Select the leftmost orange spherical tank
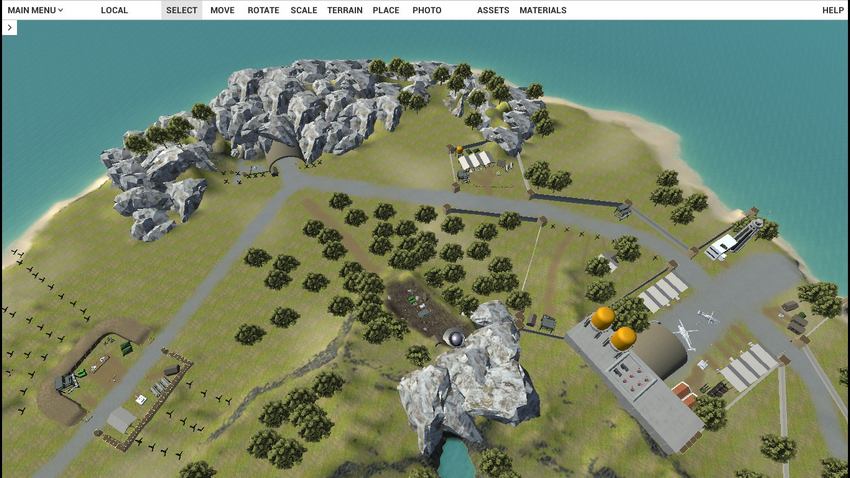 pos(602,319)
